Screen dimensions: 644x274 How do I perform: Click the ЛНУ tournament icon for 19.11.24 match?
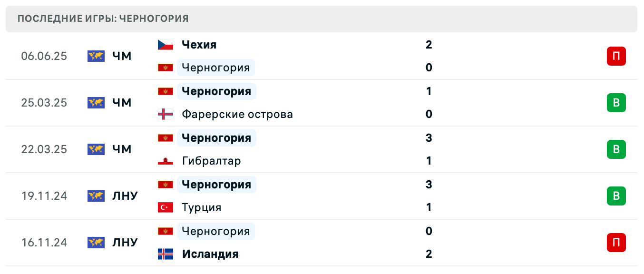point(96,196)
